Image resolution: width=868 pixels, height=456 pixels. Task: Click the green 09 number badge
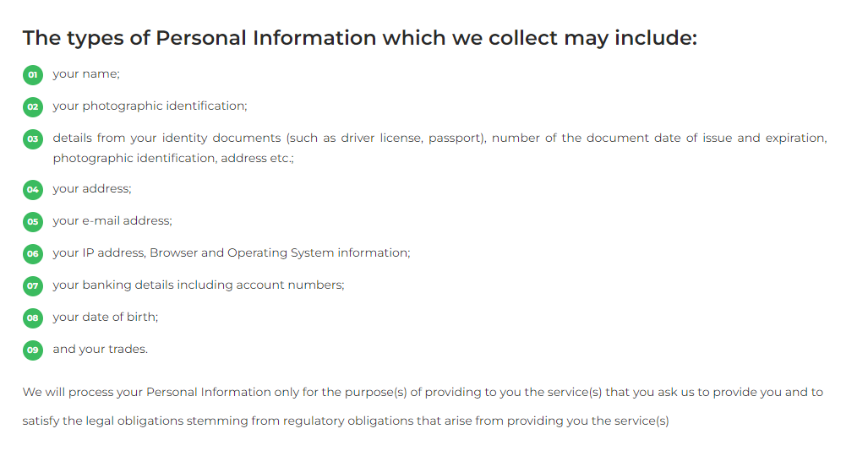(32, 350)
